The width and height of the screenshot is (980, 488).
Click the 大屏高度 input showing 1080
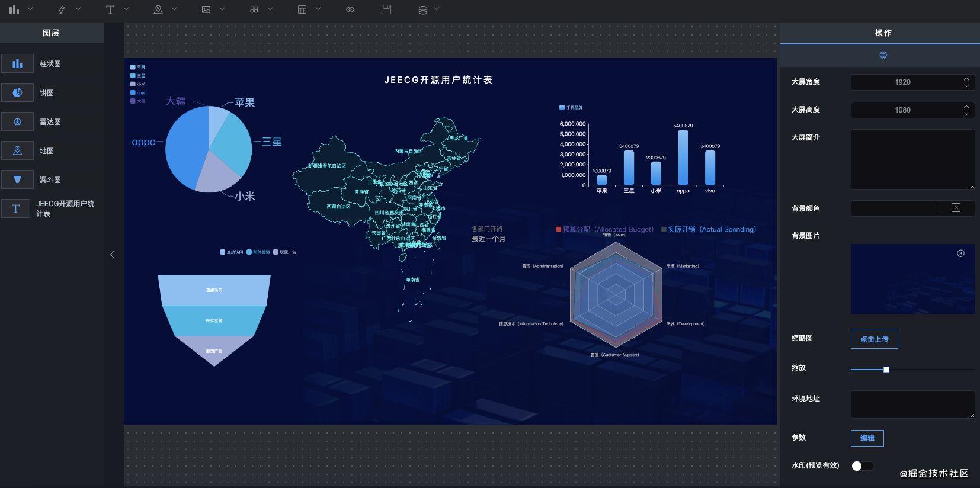[x=912, y=110]
